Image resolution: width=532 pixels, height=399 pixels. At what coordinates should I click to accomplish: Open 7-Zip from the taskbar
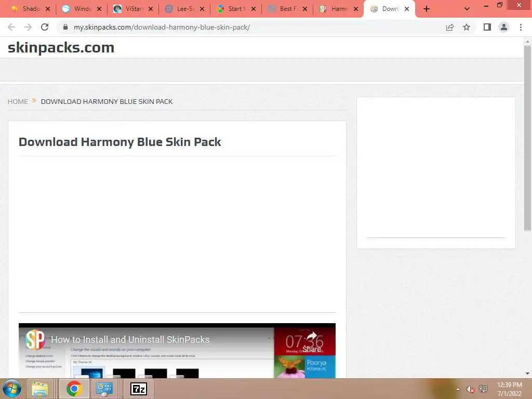point(138,389)
